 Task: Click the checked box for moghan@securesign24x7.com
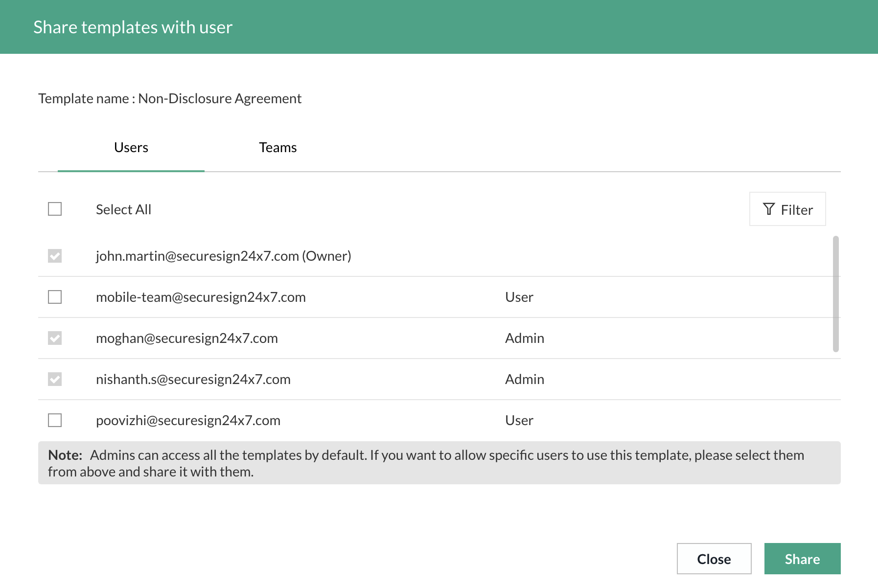click(x=55, y=338)
